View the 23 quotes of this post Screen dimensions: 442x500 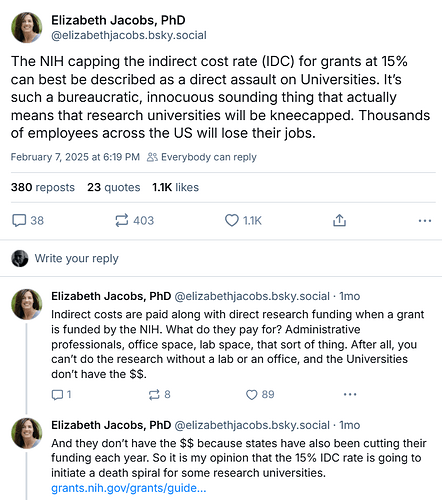coord(114,187)
